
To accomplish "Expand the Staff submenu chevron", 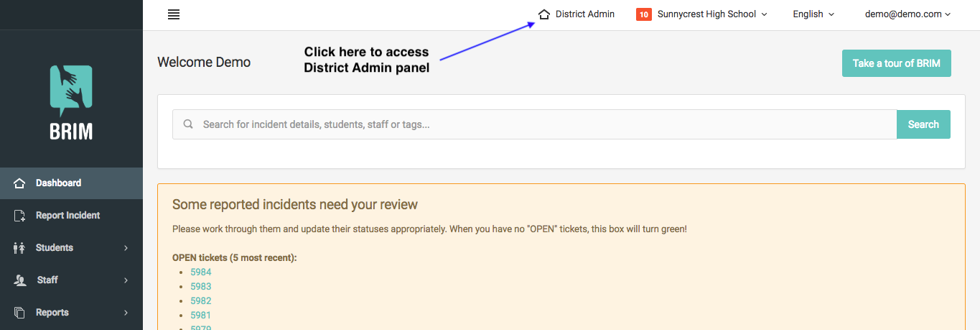I will tap(126, 280).
